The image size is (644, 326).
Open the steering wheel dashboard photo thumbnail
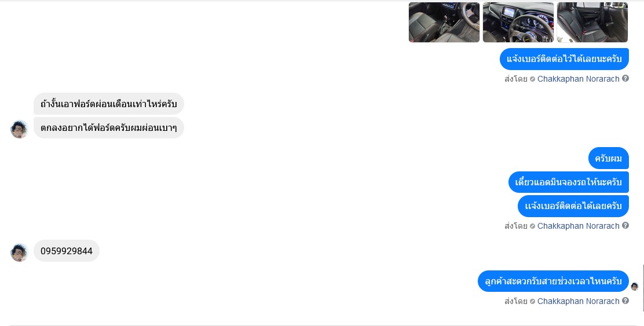518,22
